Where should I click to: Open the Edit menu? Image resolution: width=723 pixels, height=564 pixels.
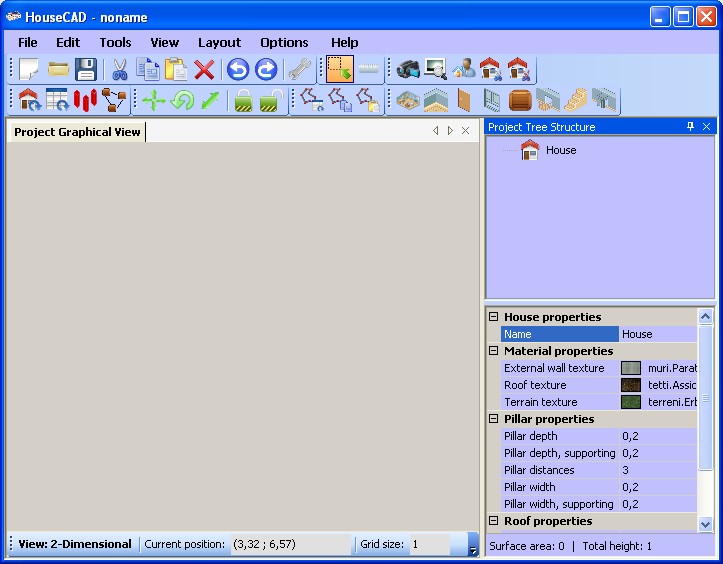tap(68, 42)
